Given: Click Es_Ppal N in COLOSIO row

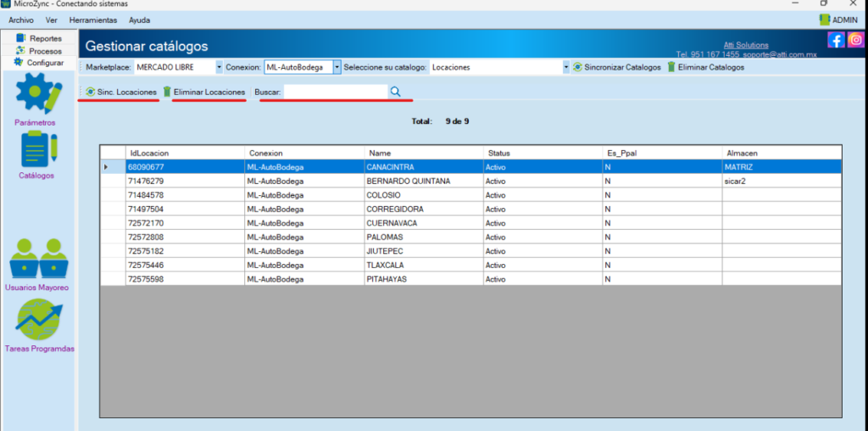Looking at the screenshot, I should pos(662,195).
